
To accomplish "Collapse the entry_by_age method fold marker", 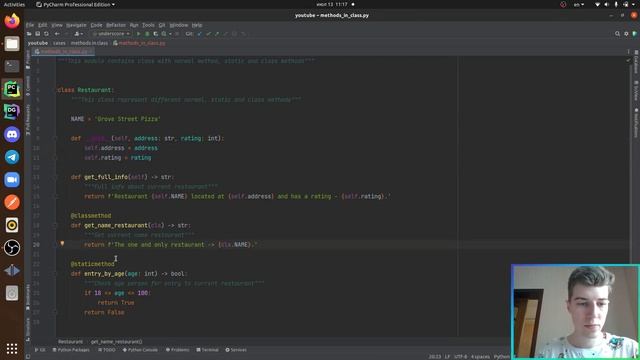I will [x=56, y=273].
